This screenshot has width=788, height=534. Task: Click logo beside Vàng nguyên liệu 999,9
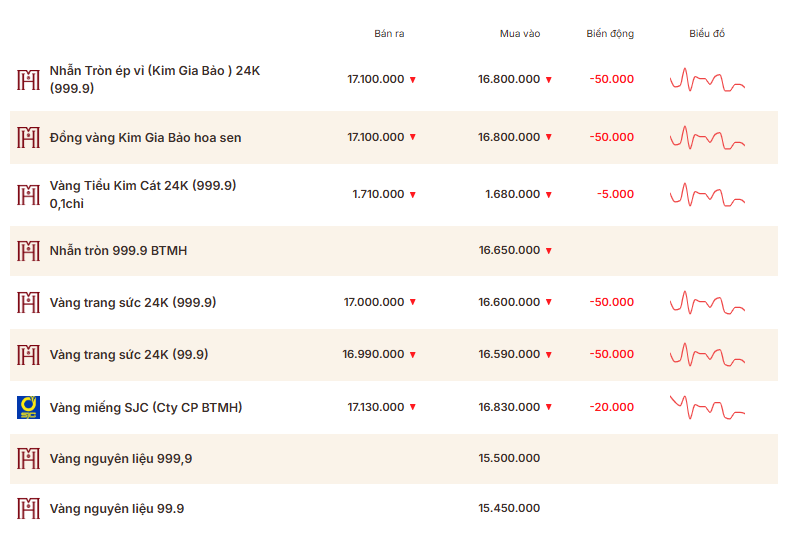click(29, 459)
